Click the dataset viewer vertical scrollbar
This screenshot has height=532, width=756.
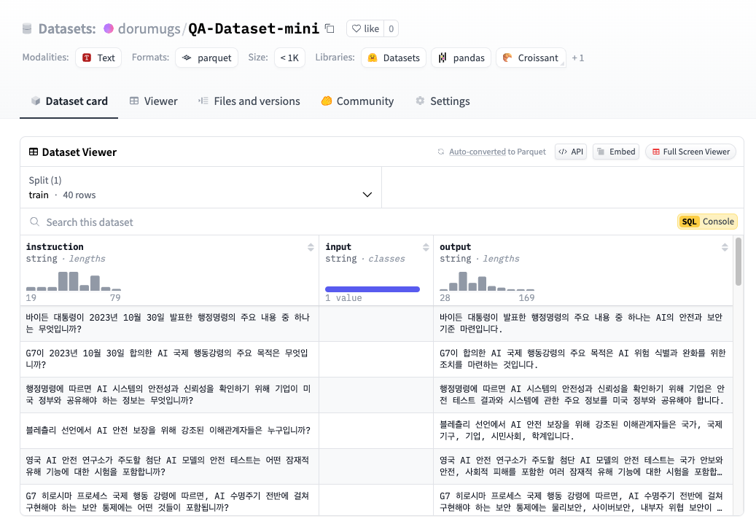[739, 261]
